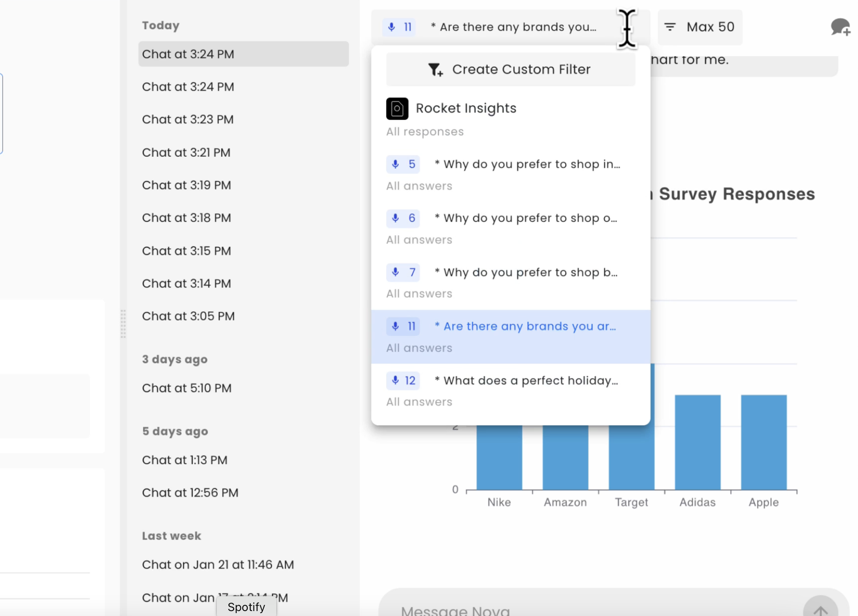Click the Target axis label under the chart
This screenshot has height=616, width=858.
pyautogui.click(x=631, y=502)
